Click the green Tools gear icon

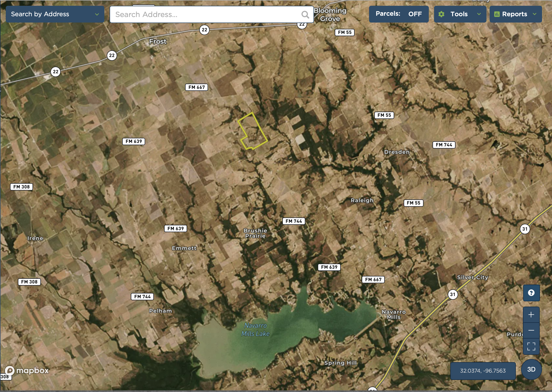[x=441, y=14]
